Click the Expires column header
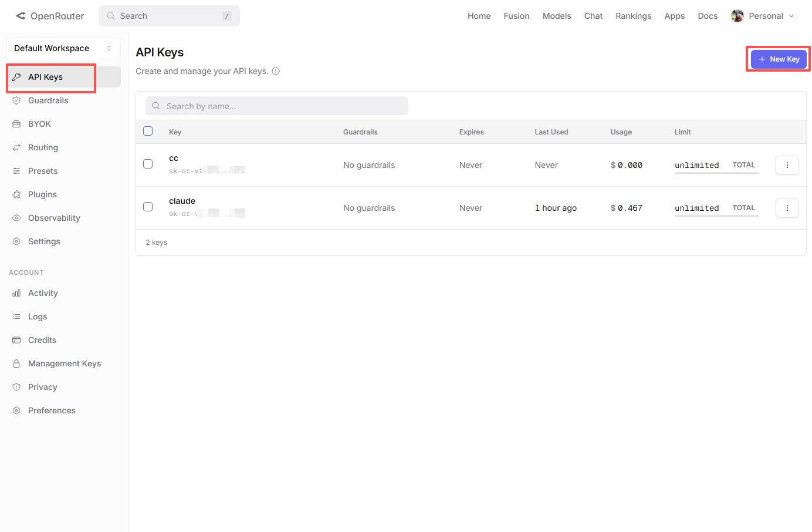Image resolution: width=812 pixels, height=532 pixels. click(x=472, y=132)
